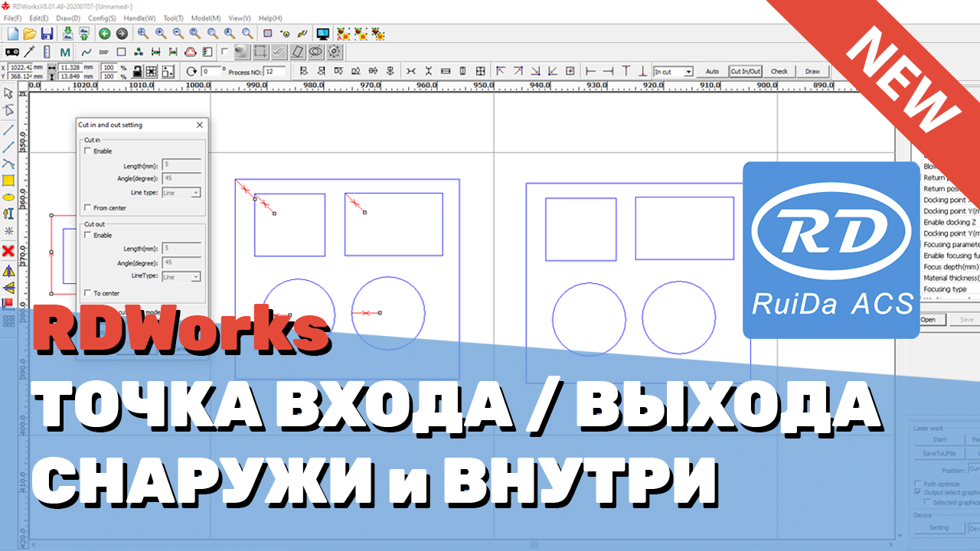Click the Draw button in the toolbar

812,71
